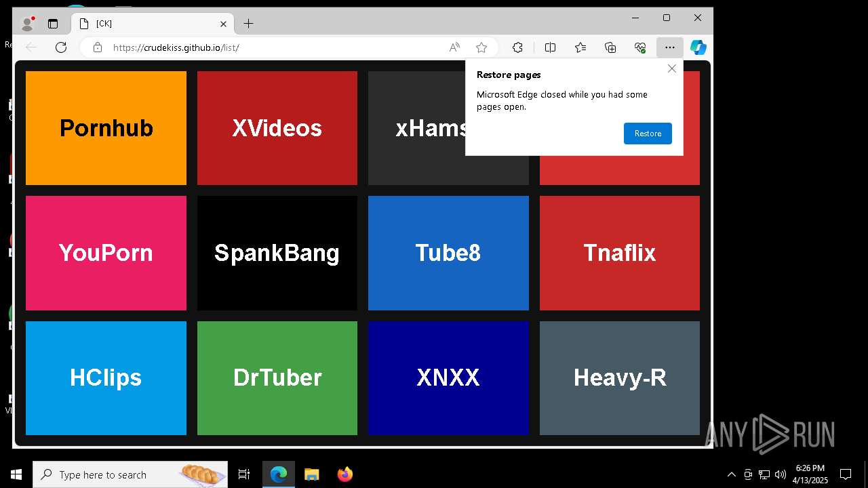Screen dimensions: 868x488
Task: Open the Extensions puzzle icon
Action: pyautogui.click(x=517, y=47)
